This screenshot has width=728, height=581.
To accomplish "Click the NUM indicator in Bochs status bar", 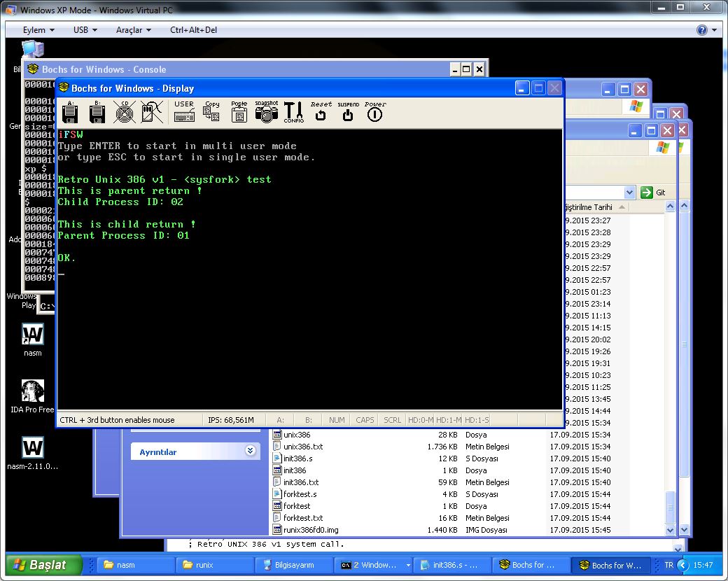I will click(x=337, y=420).
